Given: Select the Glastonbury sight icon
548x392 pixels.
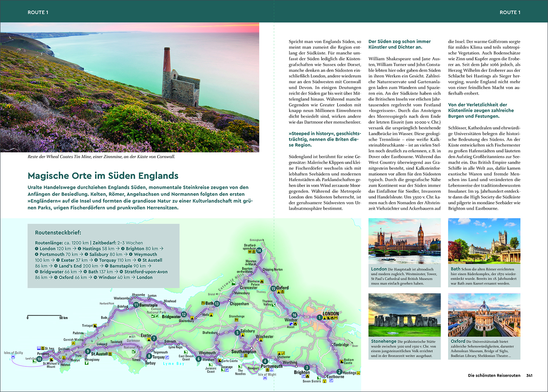Looking at the screenshot, I should click(x=192, y=318).
